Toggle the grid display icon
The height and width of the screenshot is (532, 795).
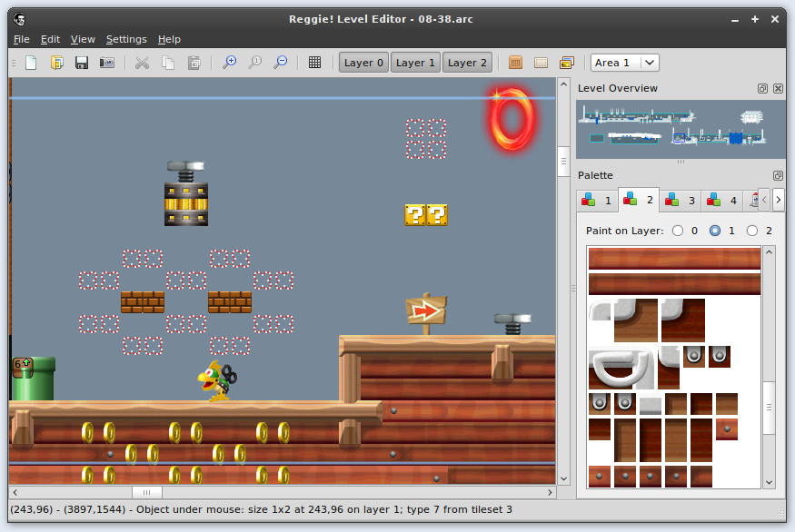click(314, 63)
